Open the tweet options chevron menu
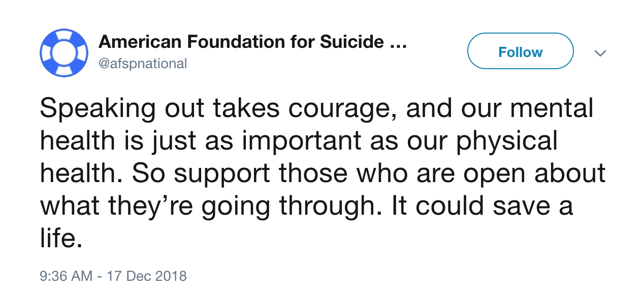Screen dimensions: 644x291 (600, 53)
